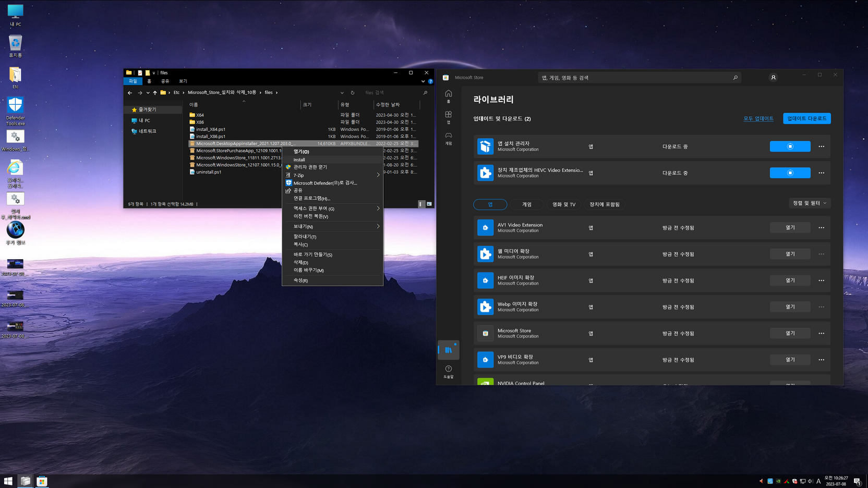This screenshot has width=868, height=488.
Task: Select the Games filter chip in Library
Action: 527,204
